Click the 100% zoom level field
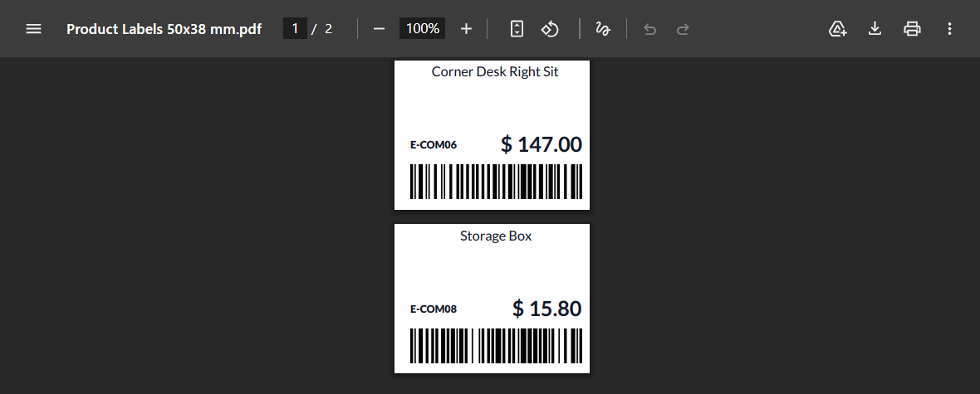980x394 pixels. click(x=422, y=29)
